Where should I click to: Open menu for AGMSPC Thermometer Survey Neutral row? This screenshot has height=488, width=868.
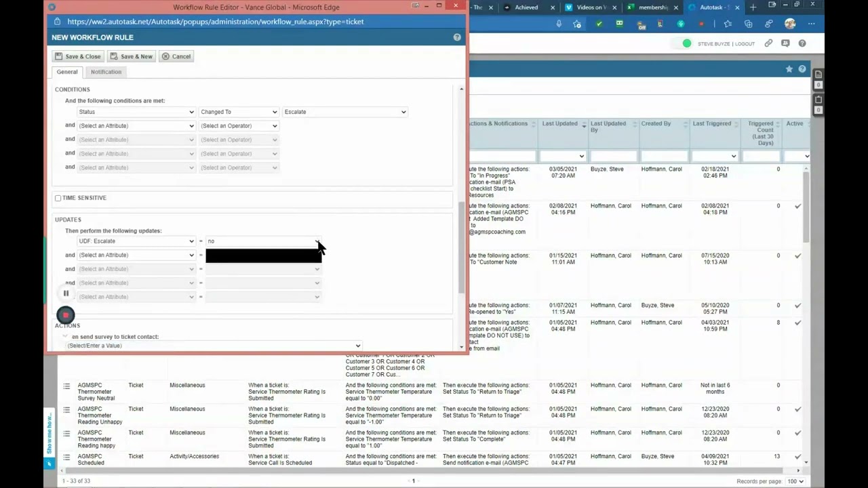tap(66, 386)
